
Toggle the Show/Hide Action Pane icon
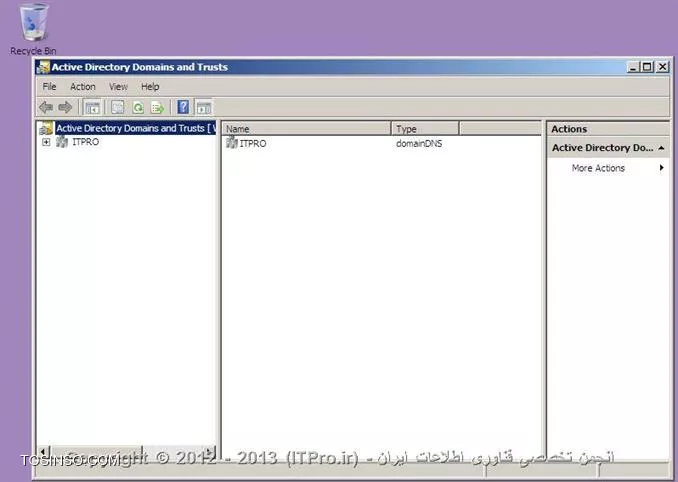(204, 107)
